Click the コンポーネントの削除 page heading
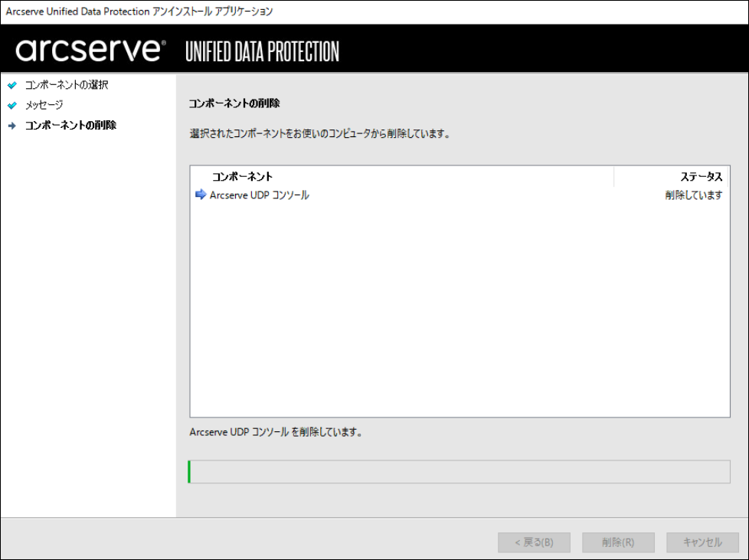Viewport: 749px width, 560px height. (x=234, y=103)
